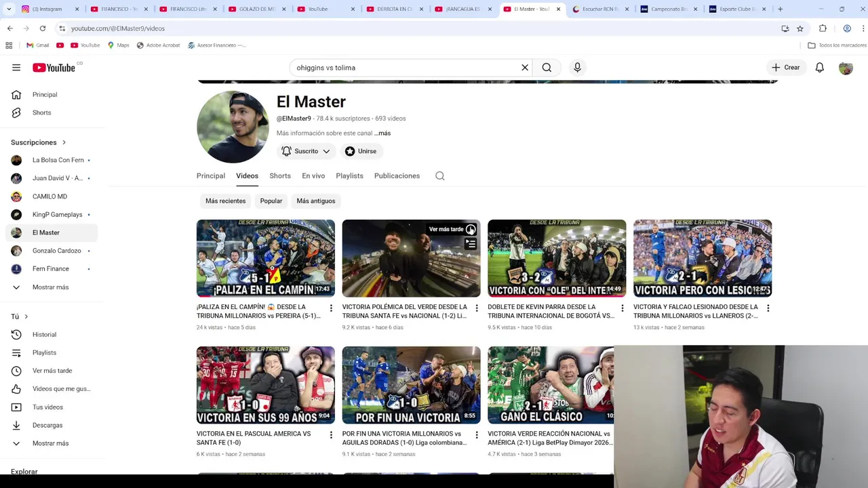Open Juan David V subscription
Image resolution: width=868 pixels, height=488 pixels.
tap(52, 178)
